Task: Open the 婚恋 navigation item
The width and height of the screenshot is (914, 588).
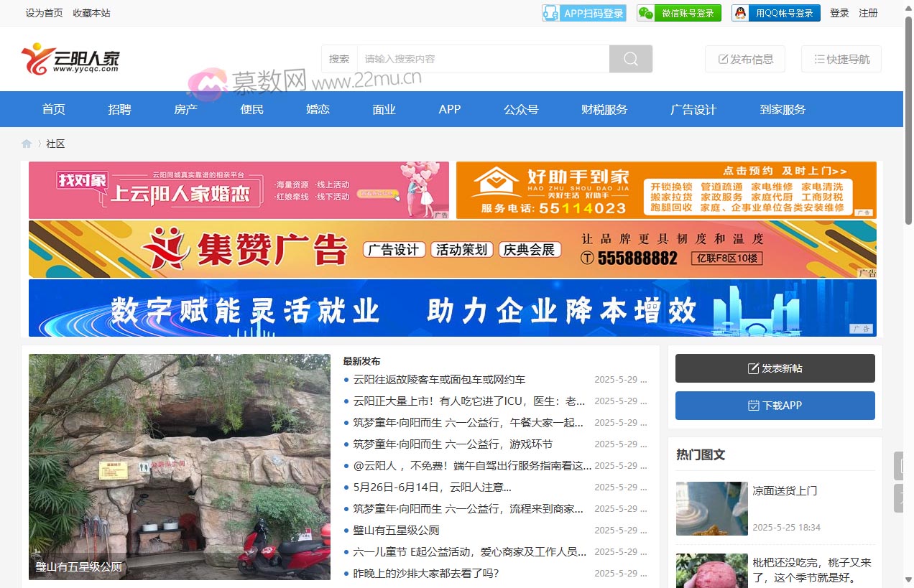Action: 318,109
